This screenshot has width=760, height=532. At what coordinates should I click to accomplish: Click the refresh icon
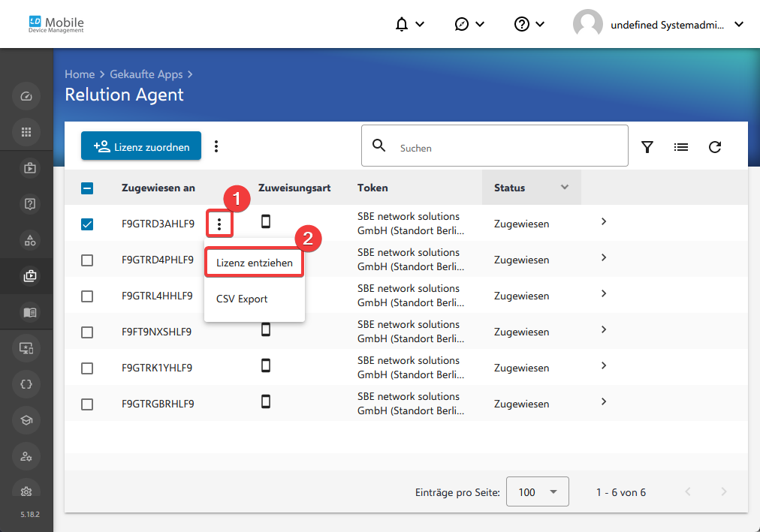click(x=715, y=146)
